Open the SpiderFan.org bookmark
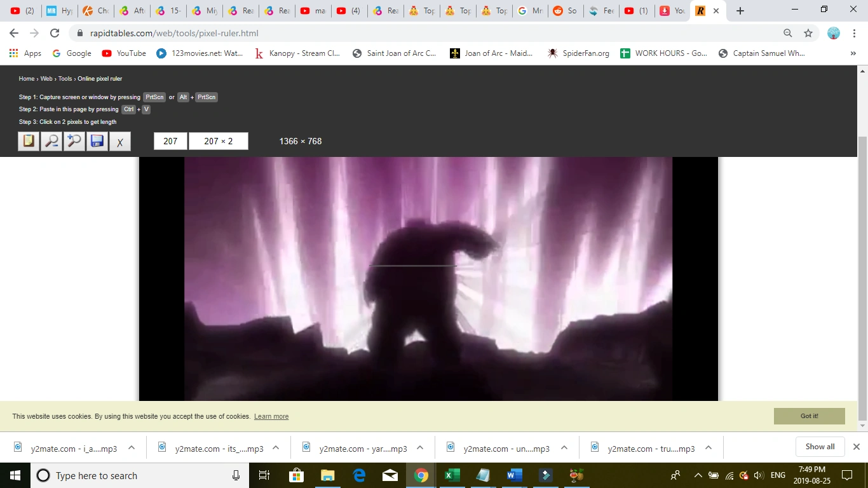This screenshot has width=868, height=488. (x=578, y=53)
